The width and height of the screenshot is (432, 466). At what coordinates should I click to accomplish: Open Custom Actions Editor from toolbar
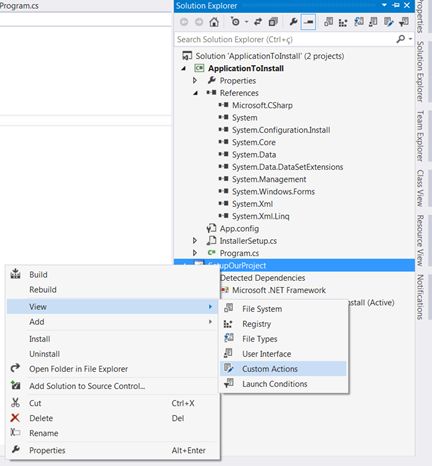(x=388, y=22)
